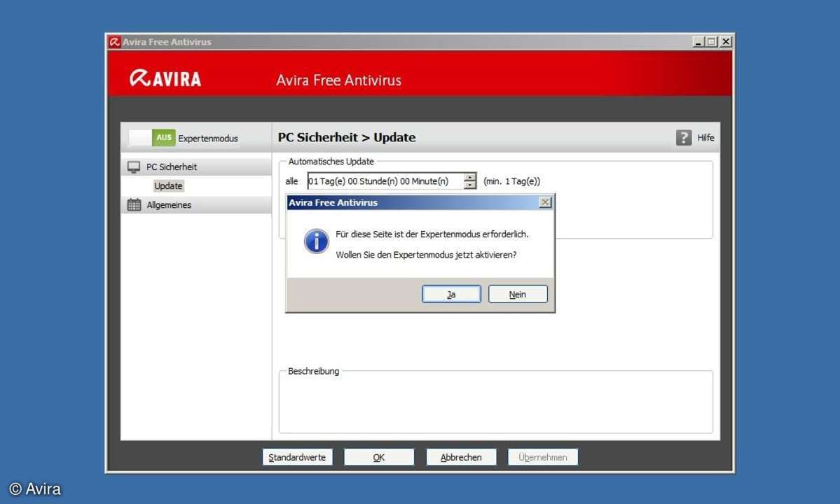Click the Übernehmen button
This screenshot has width=840, height=504.
tap(543, 457)
